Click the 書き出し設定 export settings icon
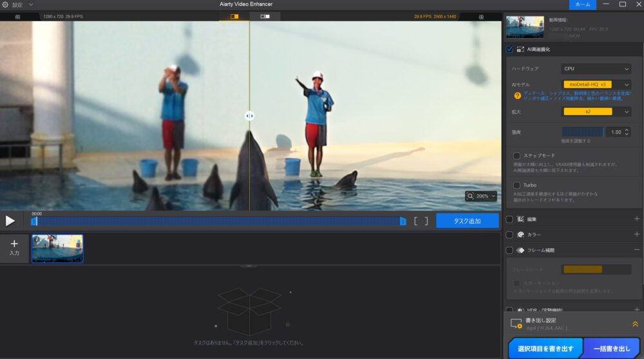 [515, 324]
